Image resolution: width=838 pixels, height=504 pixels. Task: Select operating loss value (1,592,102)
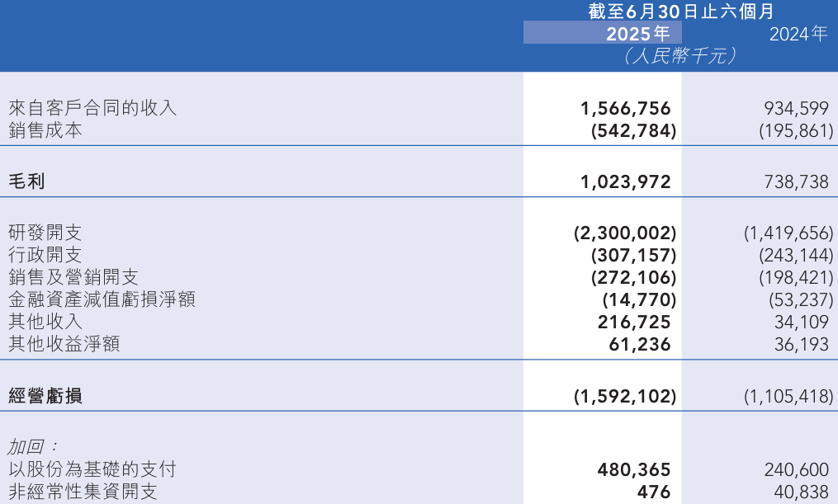pos(625,397)
